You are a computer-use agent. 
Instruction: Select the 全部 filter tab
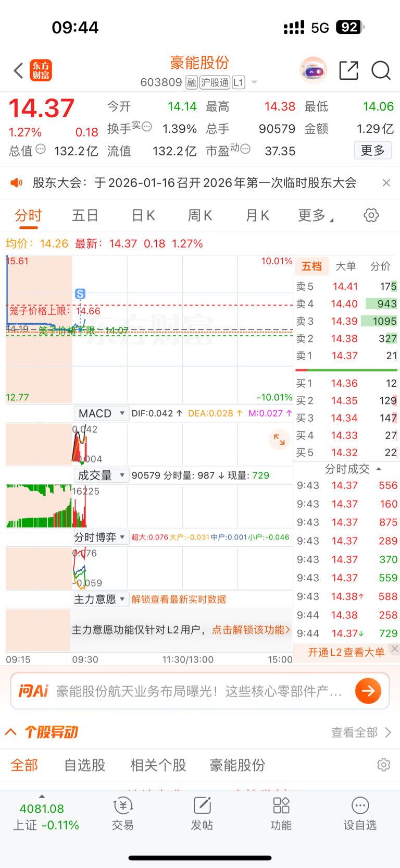[24, 765]
